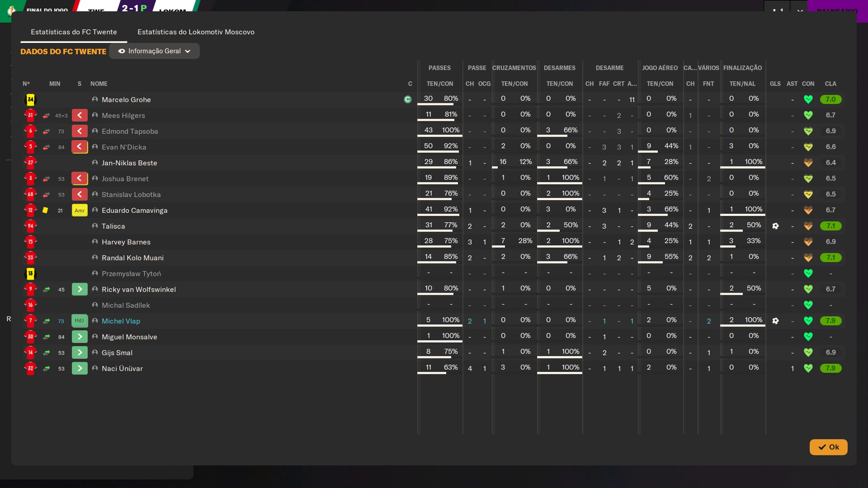Screen dimensions: 868x488
Task: Open Michel Vlap's player profile link
Action: tap(121, 321)
